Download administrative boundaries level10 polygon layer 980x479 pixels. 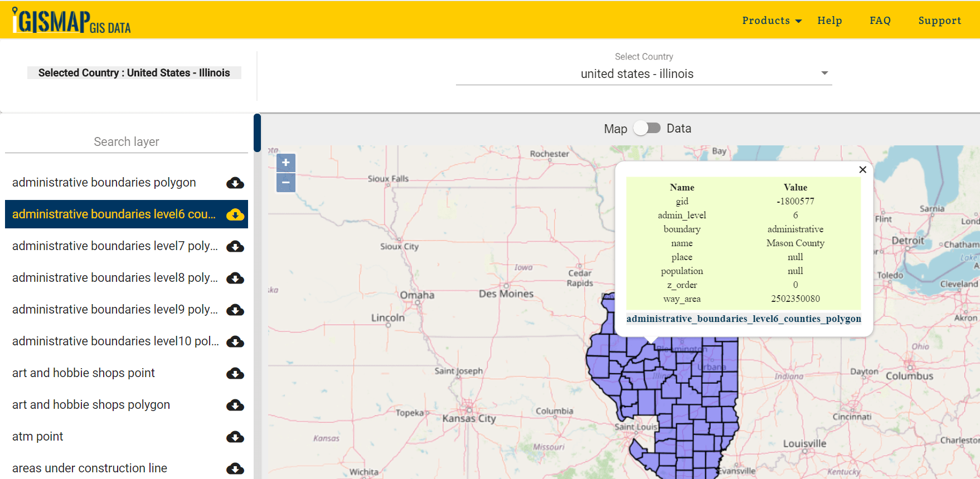click(x=235, y=341)
